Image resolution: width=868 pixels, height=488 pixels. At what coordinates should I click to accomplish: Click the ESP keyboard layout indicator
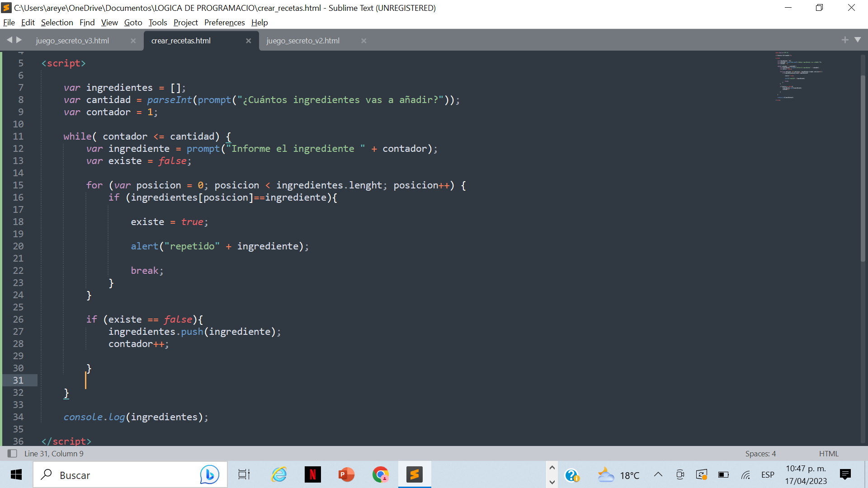pyautogui.click(x=769, y=475)
